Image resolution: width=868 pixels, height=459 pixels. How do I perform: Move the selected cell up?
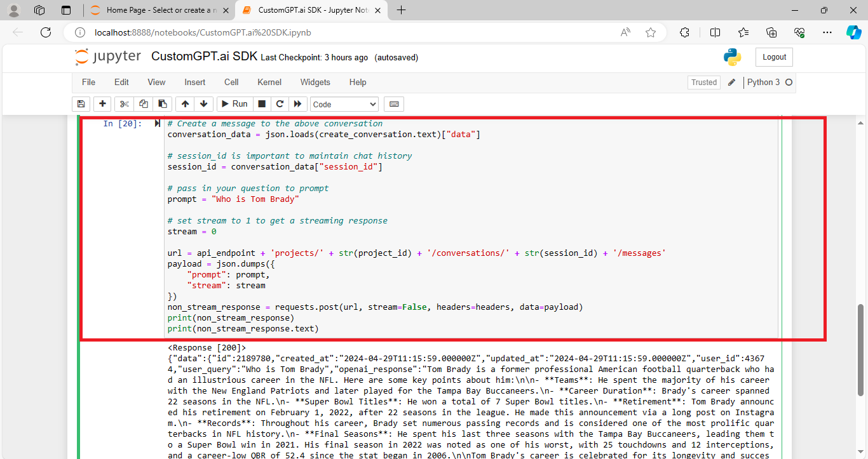pyautogui.click(x=184, y=103)
